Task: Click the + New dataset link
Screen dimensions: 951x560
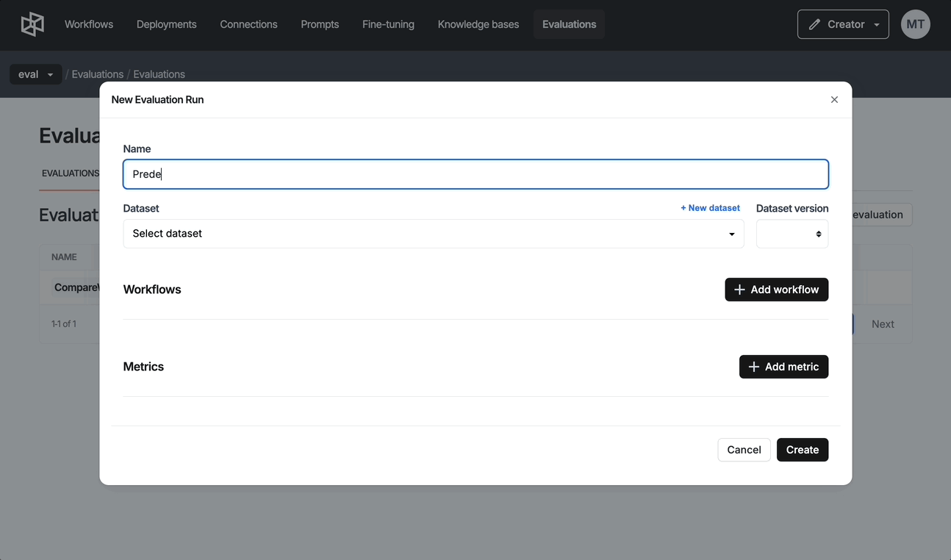Action: 710,208
